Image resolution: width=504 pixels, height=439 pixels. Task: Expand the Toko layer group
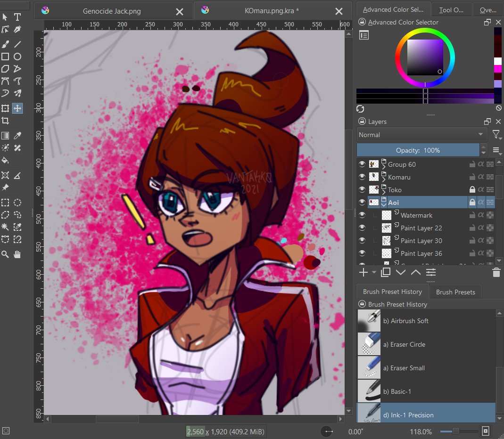(x=383, y=192)
